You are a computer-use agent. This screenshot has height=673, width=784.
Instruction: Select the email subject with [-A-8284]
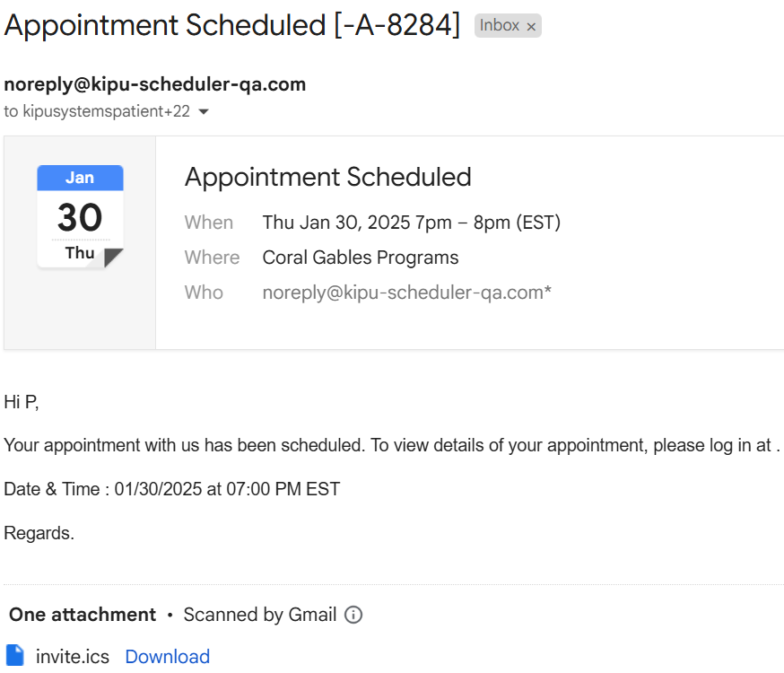[231, 25]
